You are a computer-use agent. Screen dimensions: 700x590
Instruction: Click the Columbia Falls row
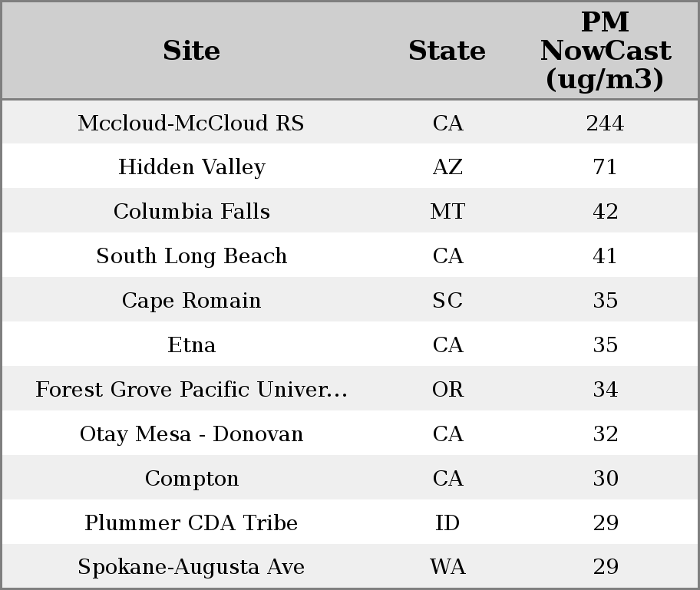[x=191, y=212]
